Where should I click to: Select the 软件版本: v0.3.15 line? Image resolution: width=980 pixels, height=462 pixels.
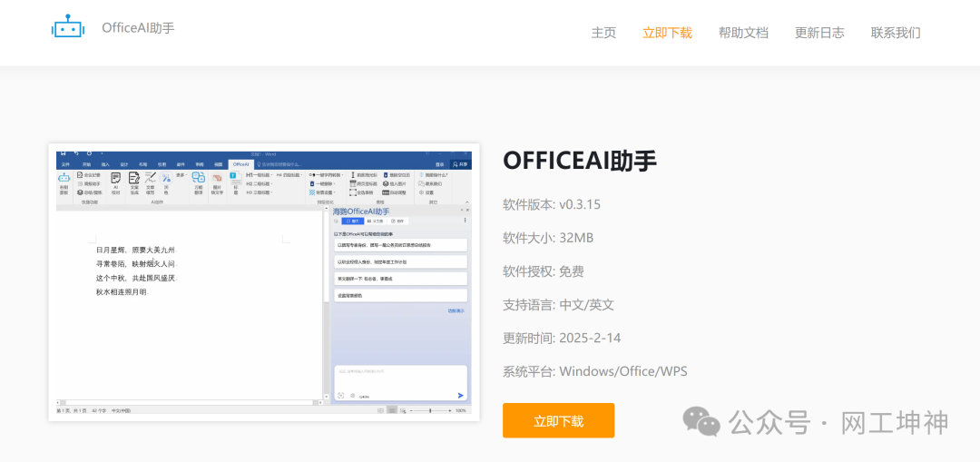coord(552,204)
